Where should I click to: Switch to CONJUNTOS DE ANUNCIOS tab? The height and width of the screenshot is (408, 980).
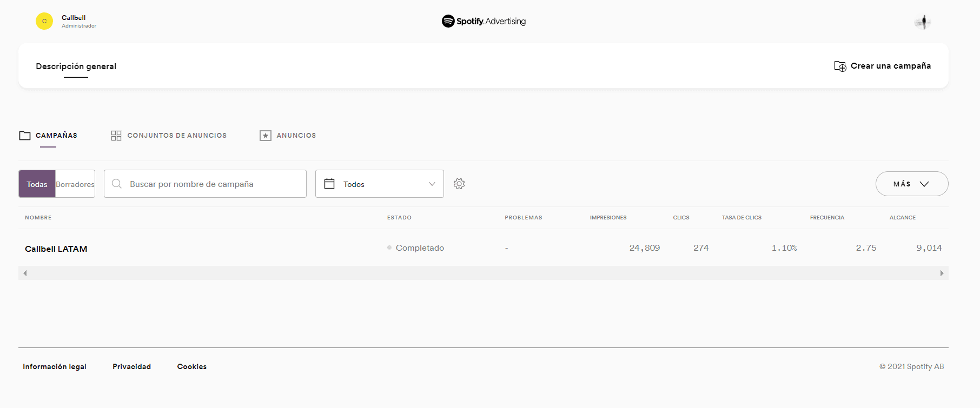[x=169, y=136]
